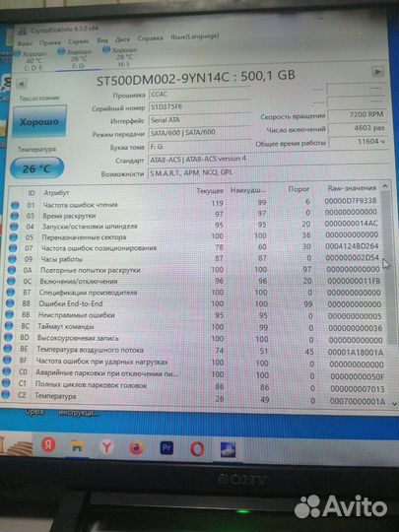Click status icon for Частота ошибок позиционирования
The height and width of the screenshot is (532, 399).
(x=13, y=248)
